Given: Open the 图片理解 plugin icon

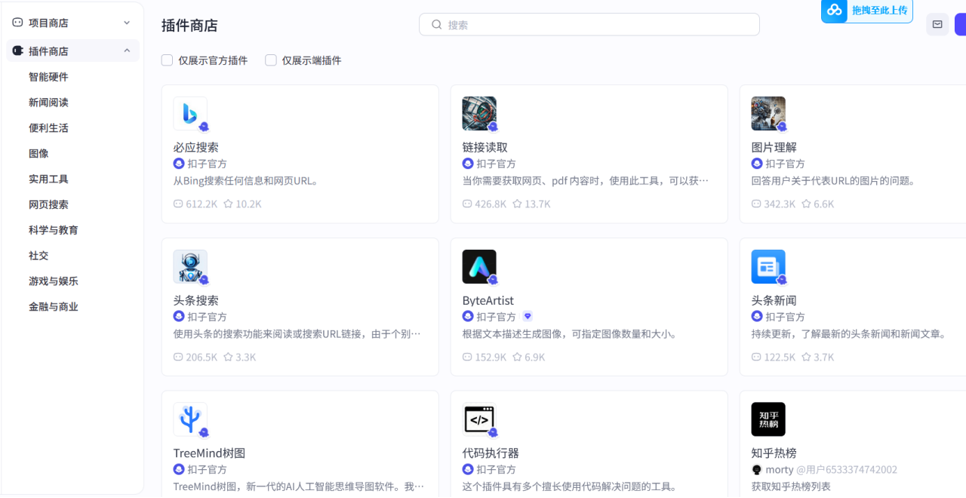Looking at the screenshot, I should [768, 113].
